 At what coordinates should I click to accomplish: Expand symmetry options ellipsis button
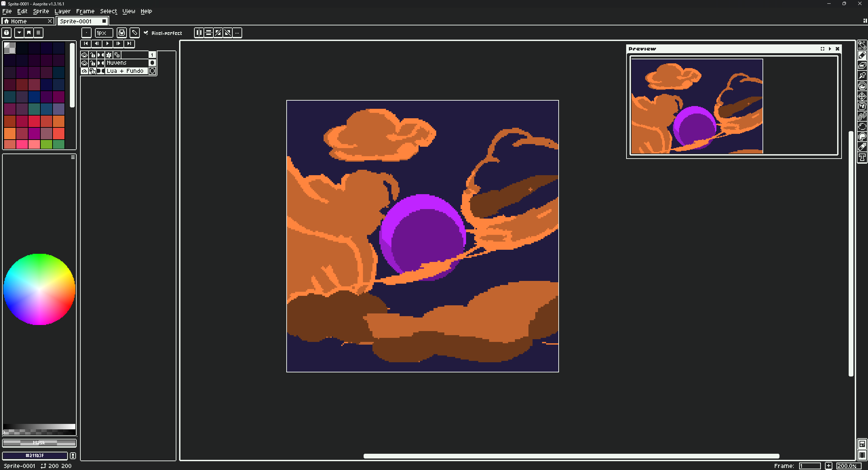point(237,33)
